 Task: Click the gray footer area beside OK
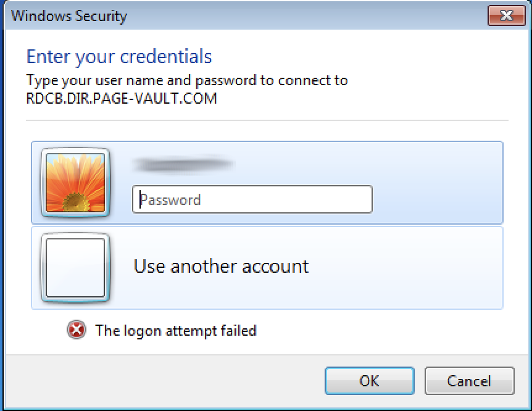click(x=163, y=381)
